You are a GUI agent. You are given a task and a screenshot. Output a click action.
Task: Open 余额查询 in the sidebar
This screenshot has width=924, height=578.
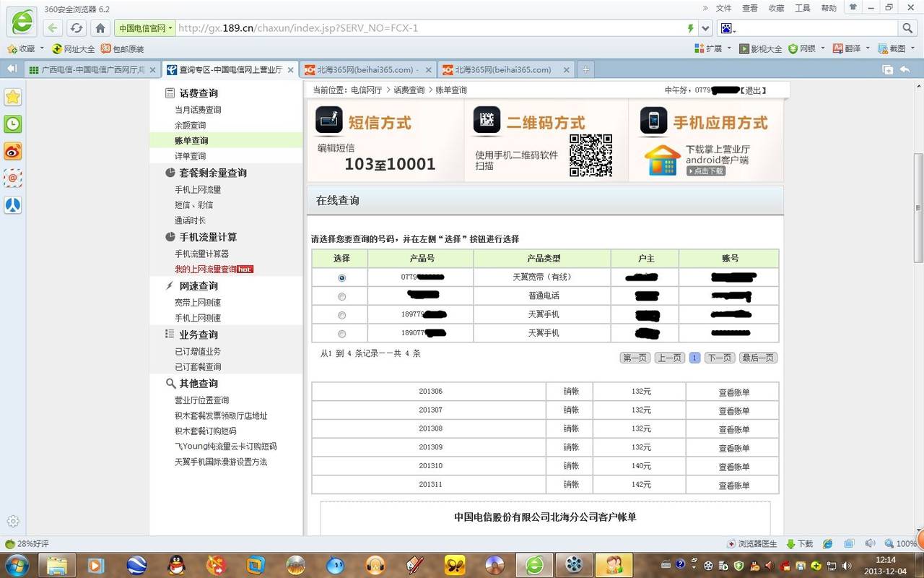pos(190,125)
